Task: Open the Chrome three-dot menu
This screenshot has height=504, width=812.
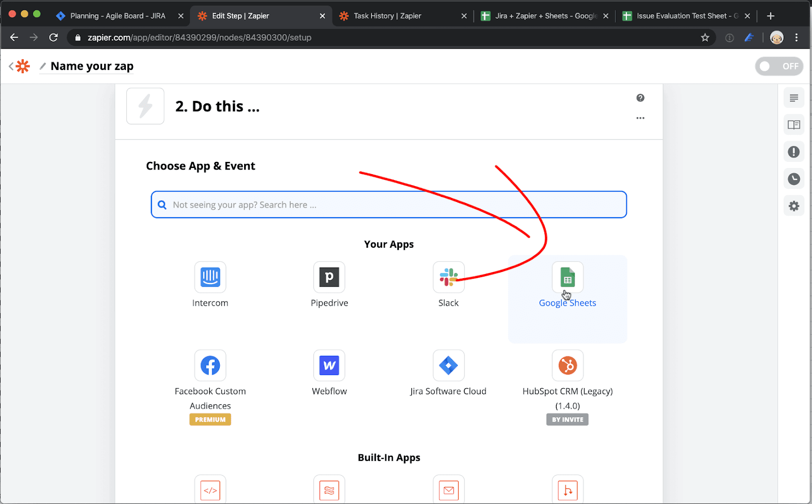Action: click(x=796, y=38)
